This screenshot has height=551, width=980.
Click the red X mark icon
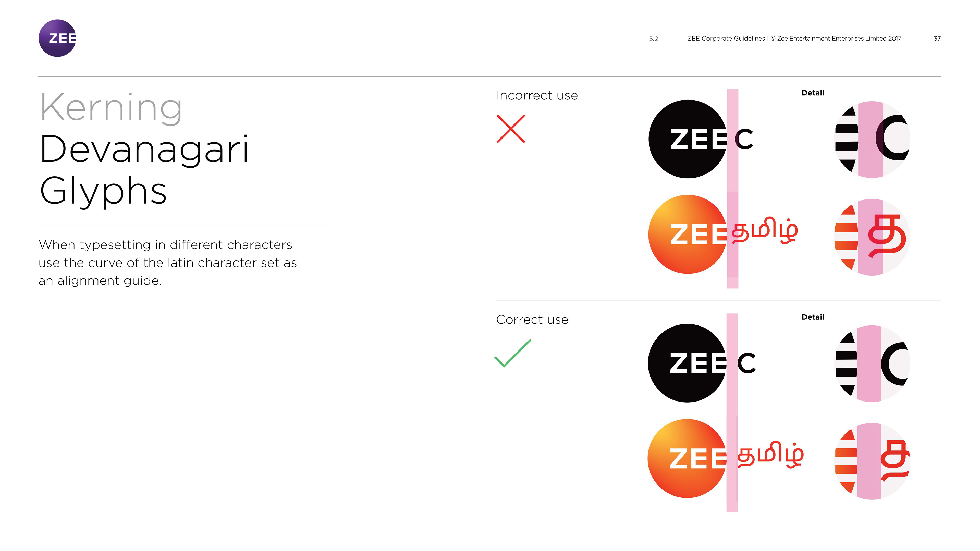(510, 129)
